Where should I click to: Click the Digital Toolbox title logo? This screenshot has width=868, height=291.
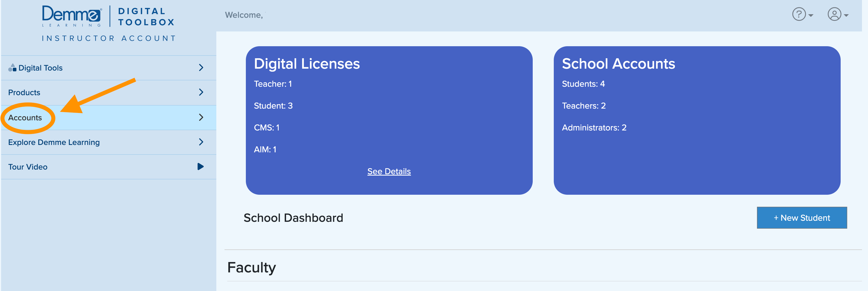tap(146, 16)
